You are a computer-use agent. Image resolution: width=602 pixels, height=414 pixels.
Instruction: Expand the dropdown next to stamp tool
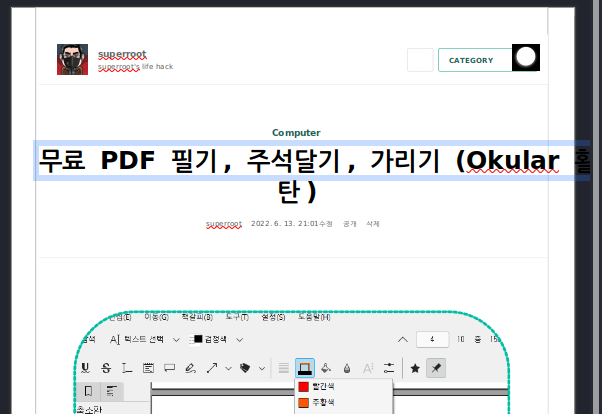click(262, 369)
